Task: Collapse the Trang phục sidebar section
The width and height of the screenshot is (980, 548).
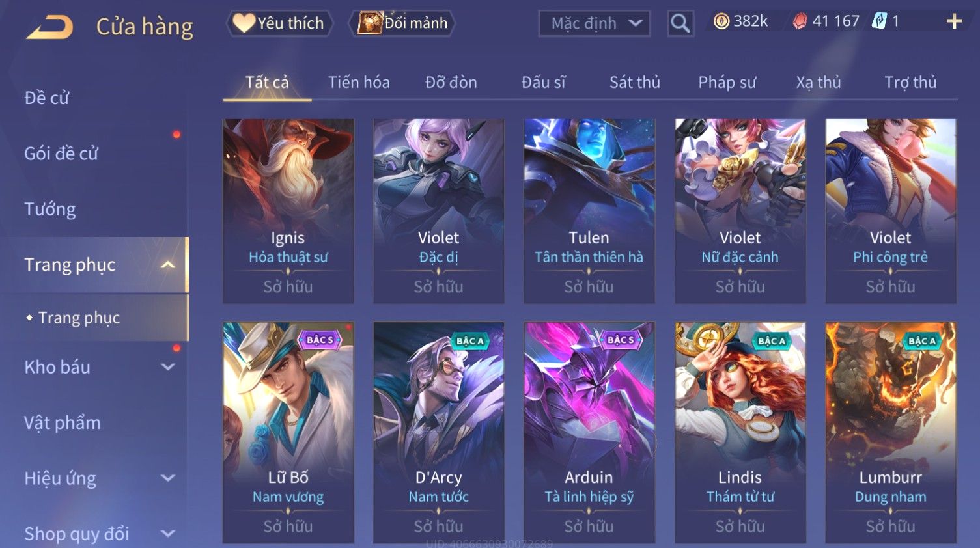Action: 168,265
